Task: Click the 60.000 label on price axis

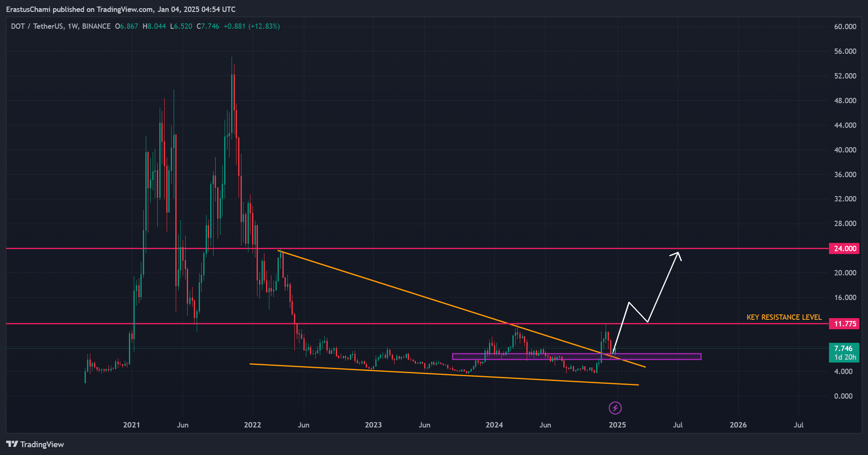Action: pos(845,27)
